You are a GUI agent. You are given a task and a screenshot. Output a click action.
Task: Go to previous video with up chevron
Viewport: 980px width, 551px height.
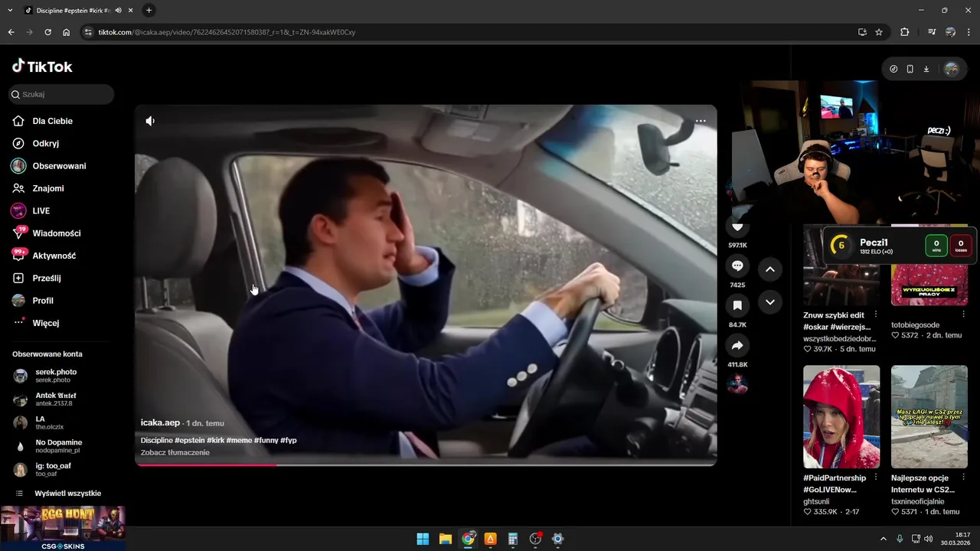770,269
